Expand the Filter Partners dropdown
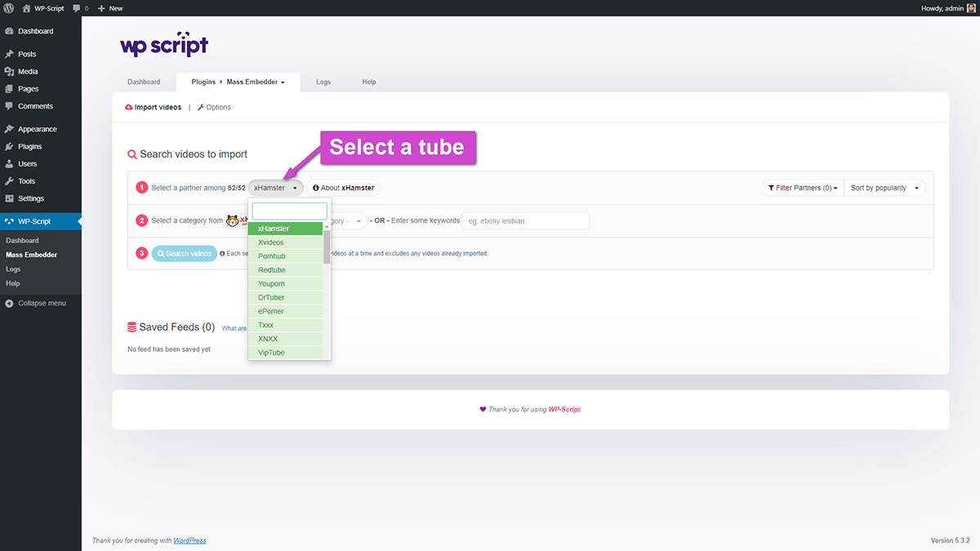This screenshot has width=980, height=551. 802,188
